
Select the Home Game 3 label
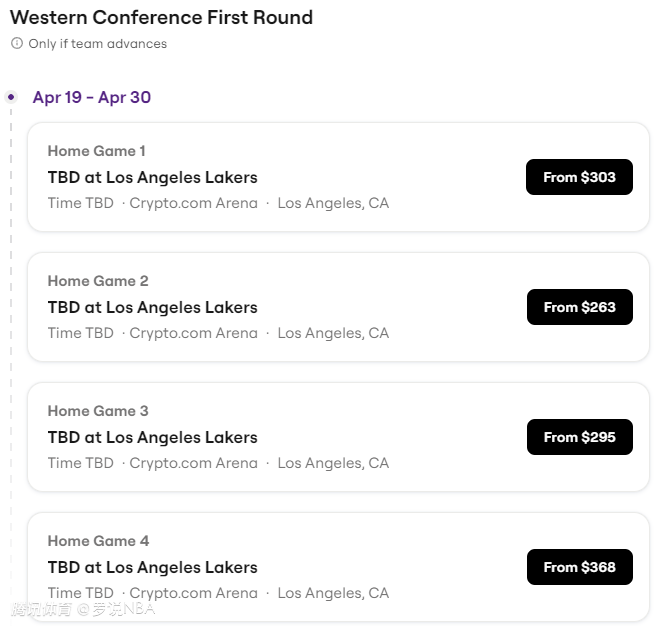click(x=97, y=411)
